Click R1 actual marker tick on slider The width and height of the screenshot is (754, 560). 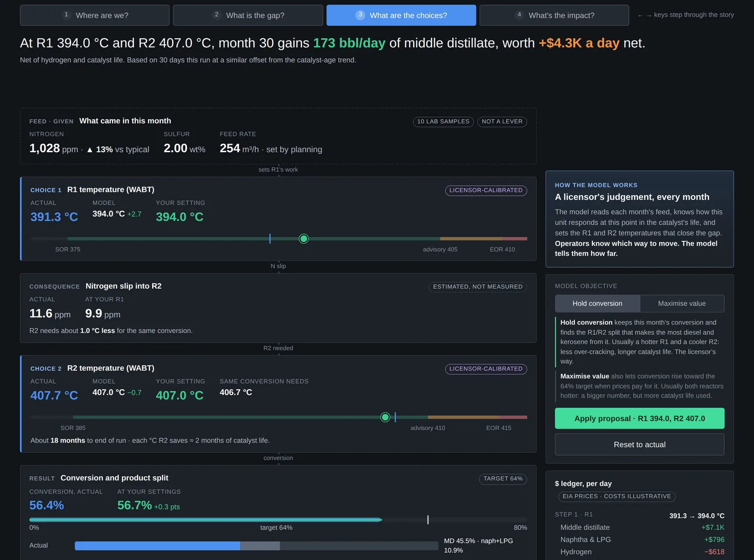click(x=270, y=239)
